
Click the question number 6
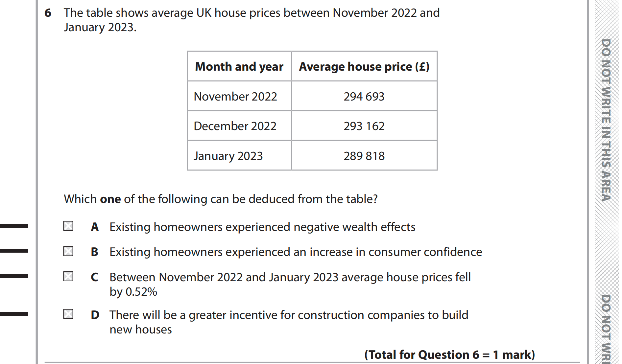pos(48,13)
